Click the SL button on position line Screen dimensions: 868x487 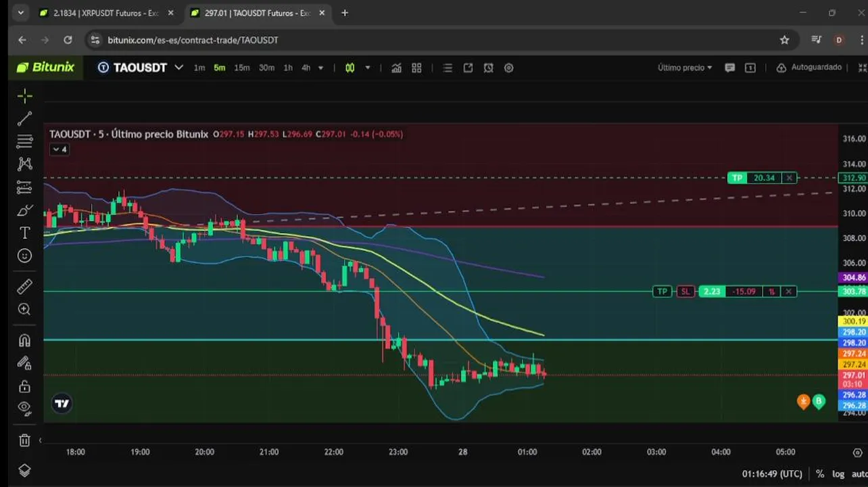(x=685, y=292)
